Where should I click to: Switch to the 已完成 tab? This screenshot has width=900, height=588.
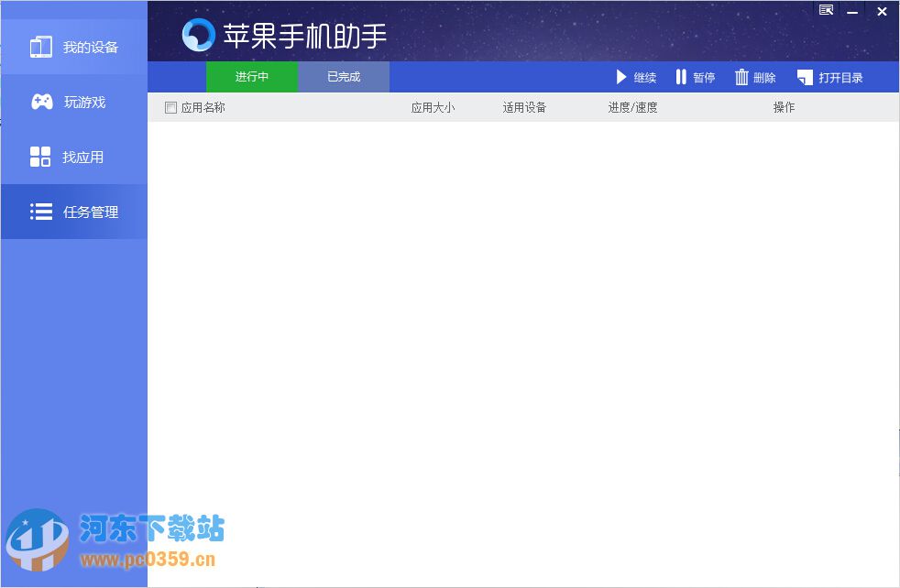[343, 77]
